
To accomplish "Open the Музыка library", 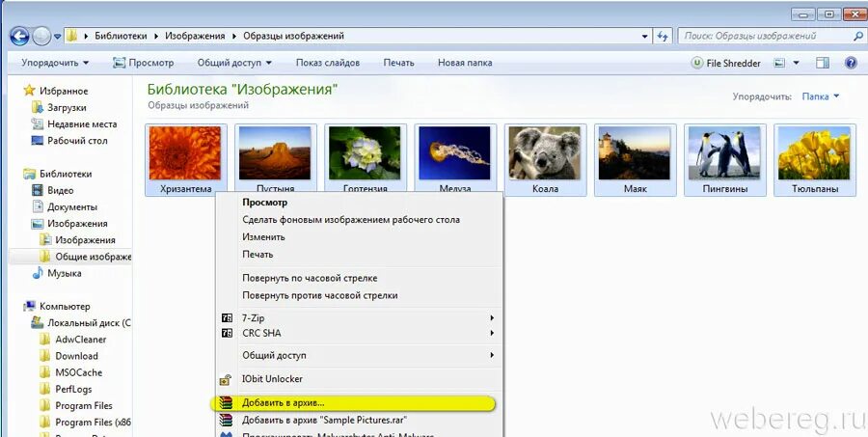I will [57, 273].
